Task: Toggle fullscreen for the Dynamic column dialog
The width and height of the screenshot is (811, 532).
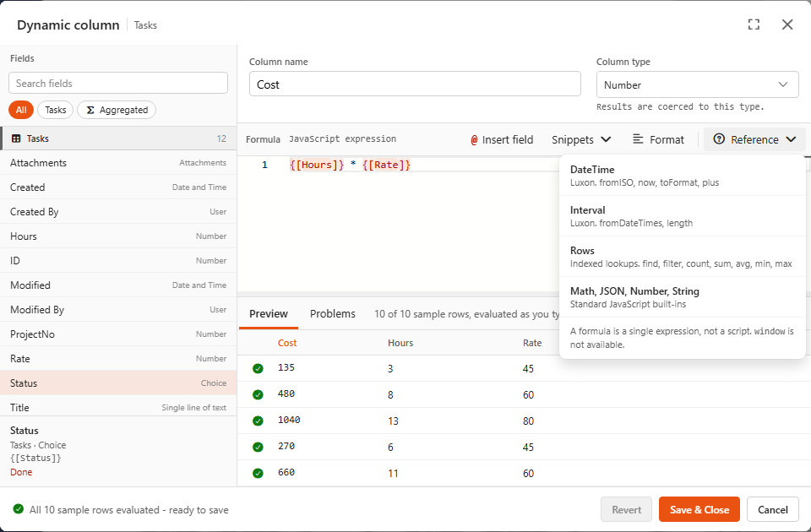Action: (x=754, y=24)
